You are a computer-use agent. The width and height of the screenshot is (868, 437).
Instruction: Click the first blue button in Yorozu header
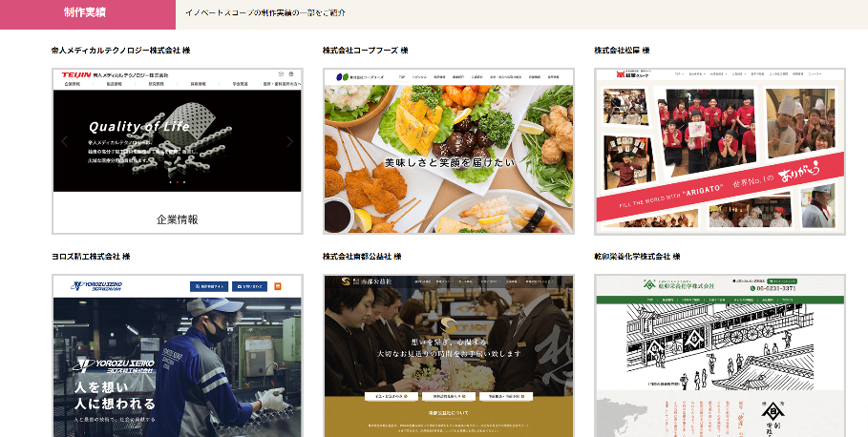(x=211, y=285)
